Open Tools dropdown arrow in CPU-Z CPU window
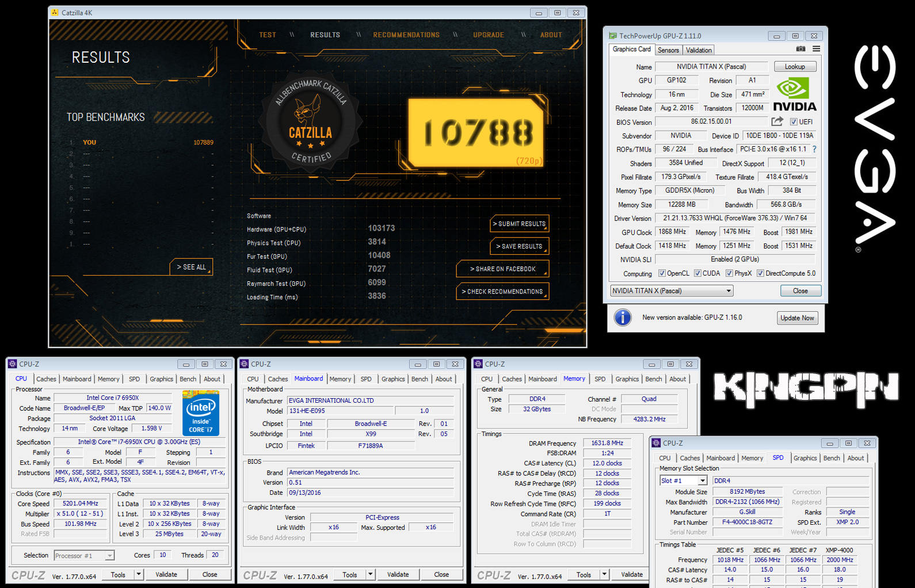This screenshot has height=588, width=915. [x=139, y=574]
